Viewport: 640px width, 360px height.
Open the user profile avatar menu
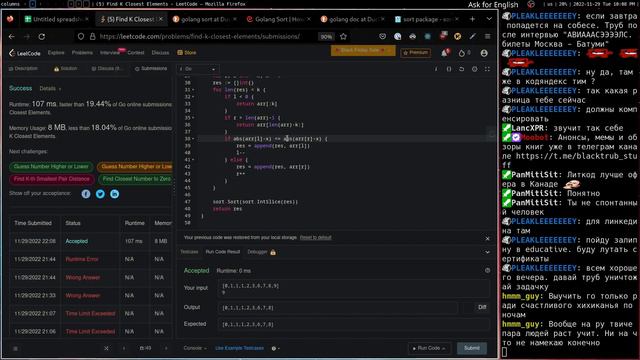point(484,53)
